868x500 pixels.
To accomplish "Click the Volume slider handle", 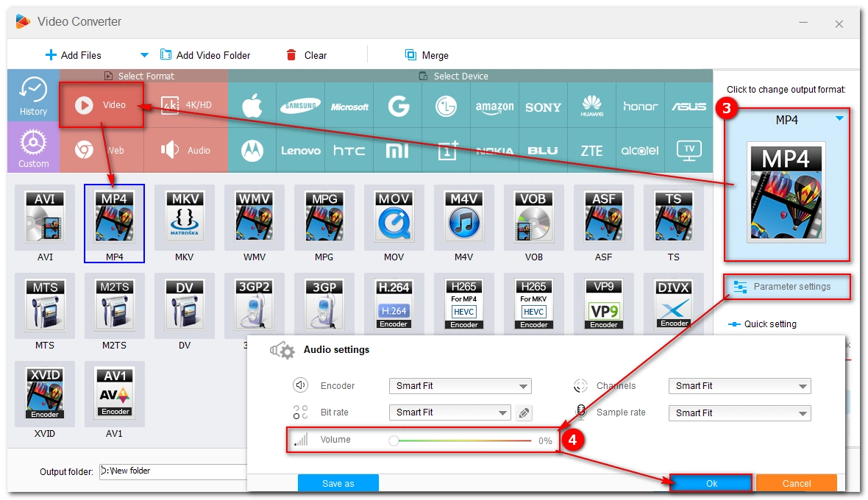I will [394, 441].
